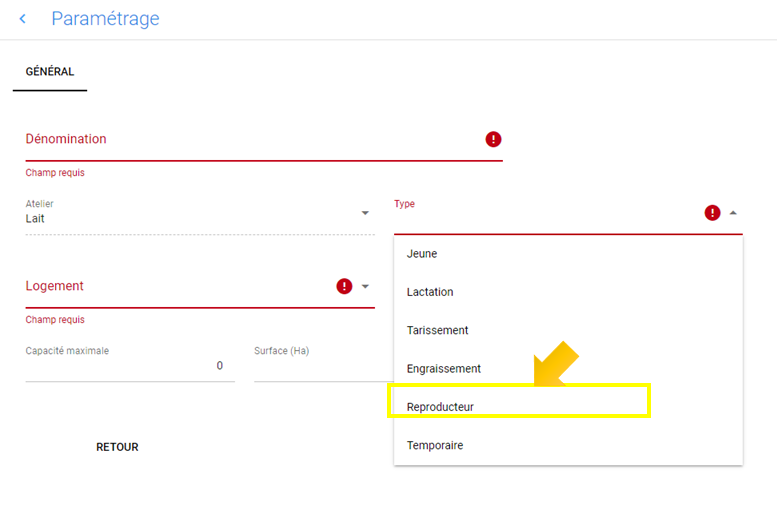Expand the Logement dropdown arrow
Viewport: 777px width, 529px height.
click(x=365, y=286)
